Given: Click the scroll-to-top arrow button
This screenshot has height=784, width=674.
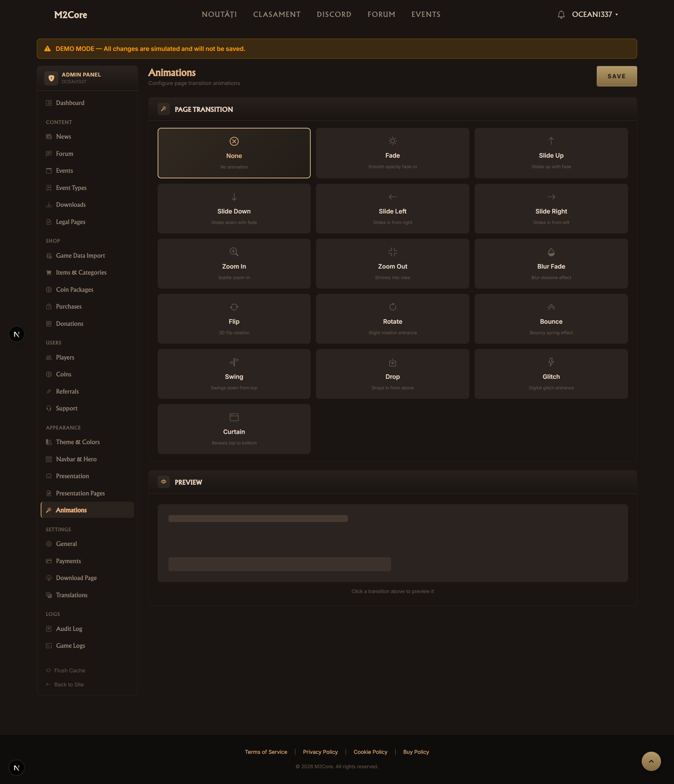Looking at the screenshot, I should pyautogui.click(x=650, y=761).
